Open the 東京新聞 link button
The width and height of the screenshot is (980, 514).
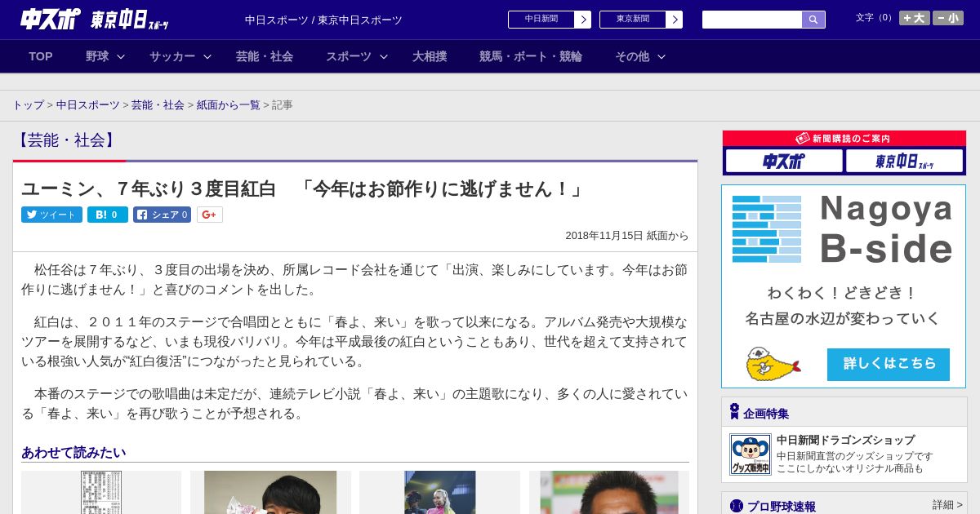[x=641, y=20]
